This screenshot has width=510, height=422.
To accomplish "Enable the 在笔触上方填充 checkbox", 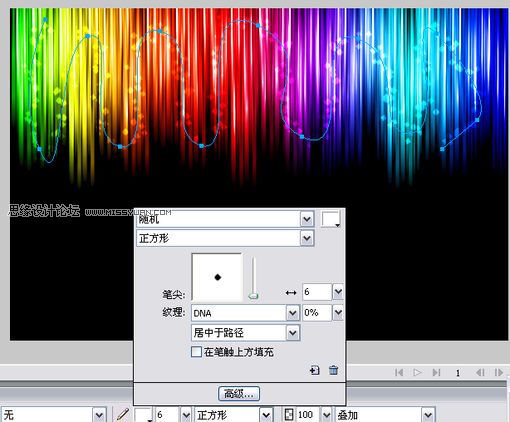I will [196, 352].
